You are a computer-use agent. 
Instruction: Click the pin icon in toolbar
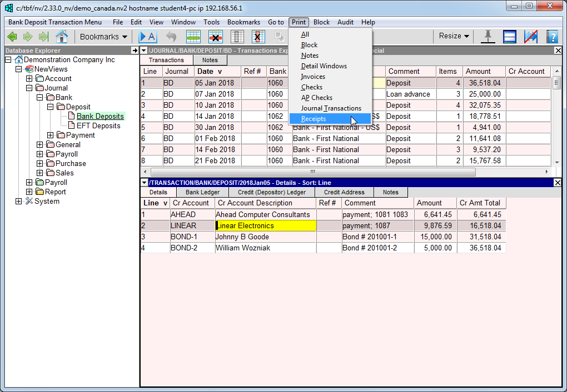pos(488,37)
